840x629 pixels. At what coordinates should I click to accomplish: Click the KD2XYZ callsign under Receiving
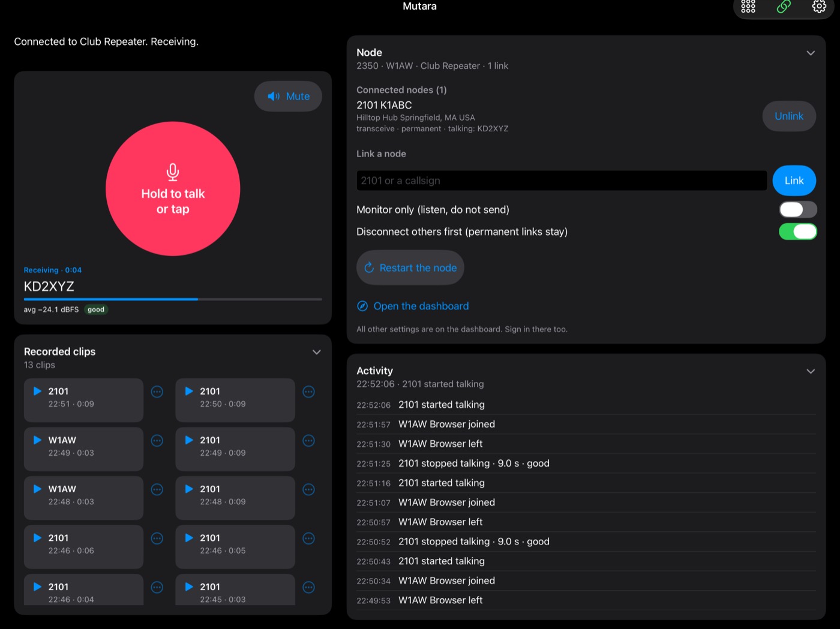49,287
